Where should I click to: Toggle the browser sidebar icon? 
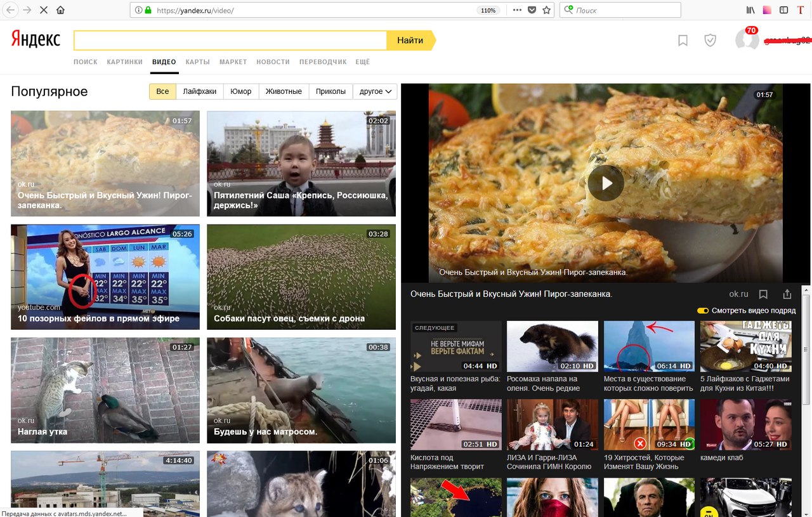[x=784, y=10]
